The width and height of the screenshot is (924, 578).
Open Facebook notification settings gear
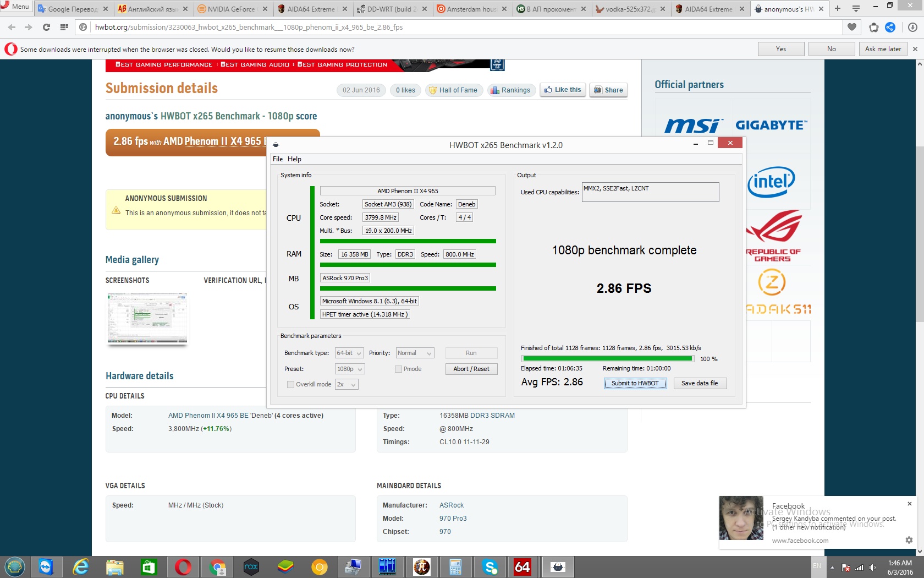click(909, 540)
